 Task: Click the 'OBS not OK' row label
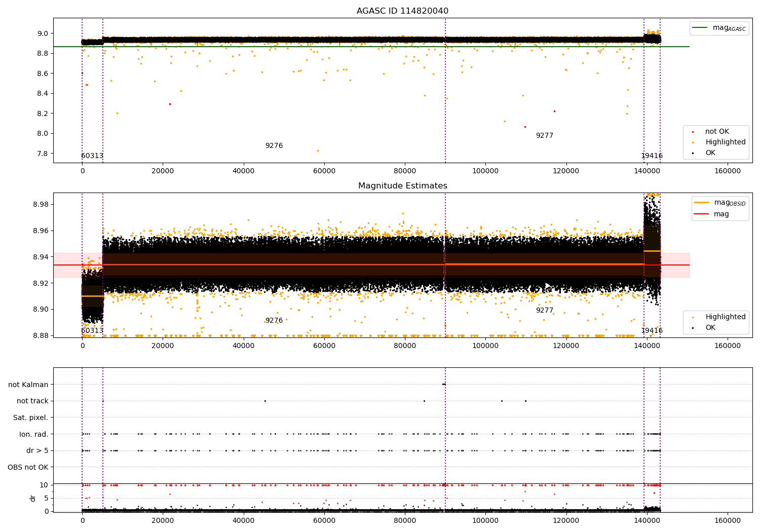[28, 467]
